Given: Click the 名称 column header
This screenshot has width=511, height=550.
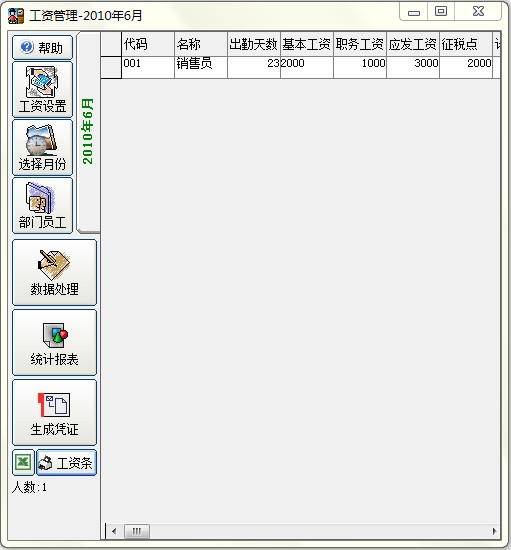Looking at the screenshot, I should (x=201, y=44).
